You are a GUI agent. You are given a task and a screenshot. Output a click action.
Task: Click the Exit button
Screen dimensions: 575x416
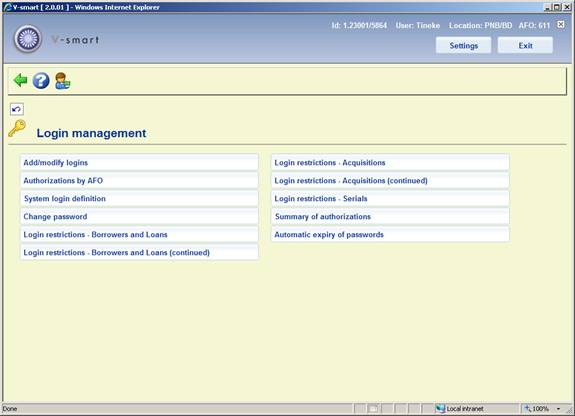pyautogui.click(x=525, y=45)
